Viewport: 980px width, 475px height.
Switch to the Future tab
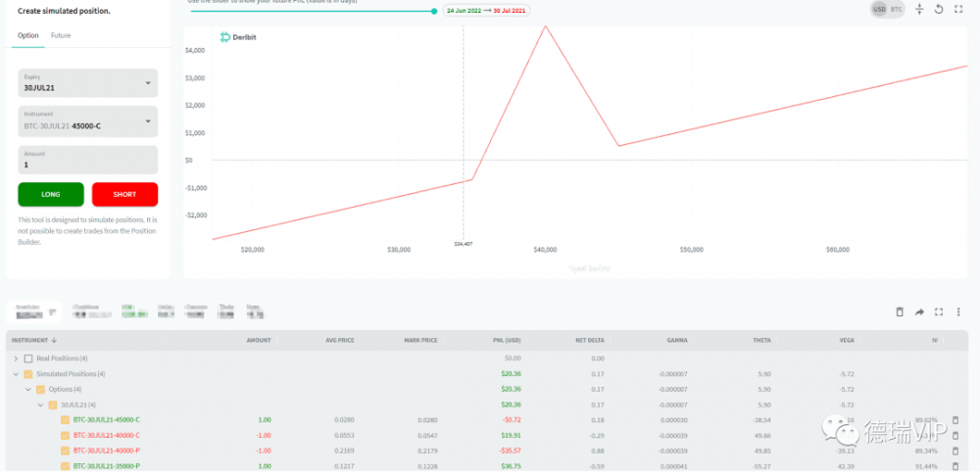[x=61, y=35]
